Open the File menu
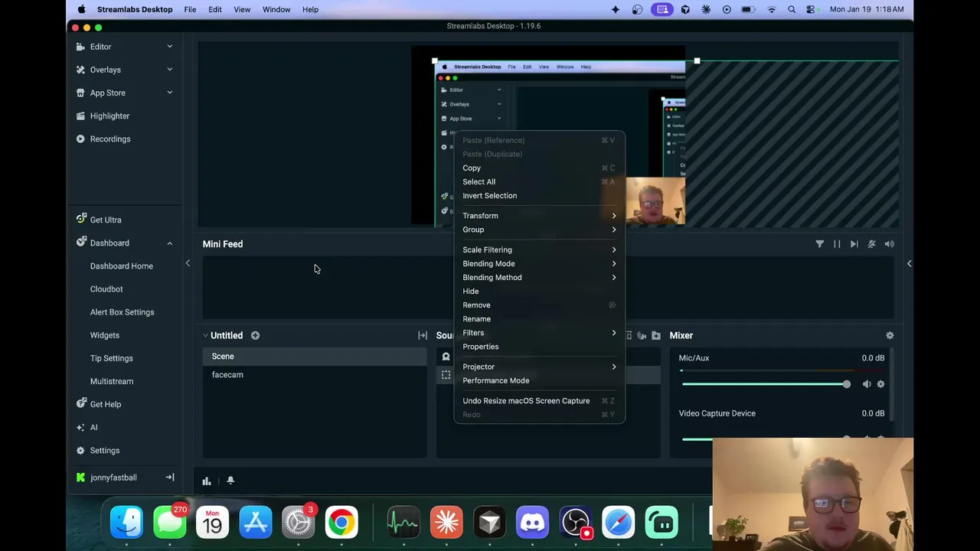 pos(190,9)
